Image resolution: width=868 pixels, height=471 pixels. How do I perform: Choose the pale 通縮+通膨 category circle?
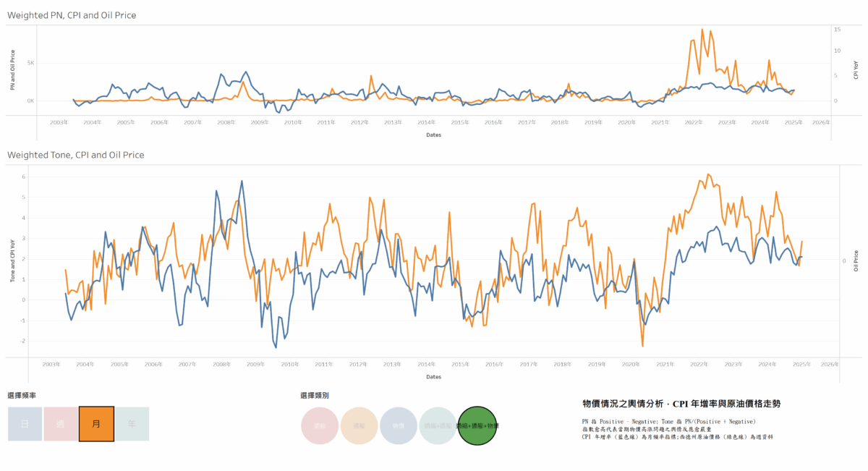point(438,425)
